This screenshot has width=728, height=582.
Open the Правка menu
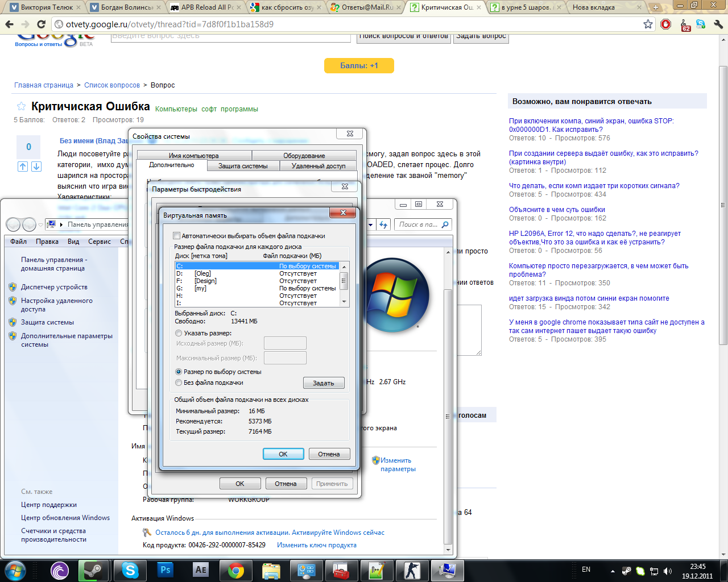coord(47,242)
